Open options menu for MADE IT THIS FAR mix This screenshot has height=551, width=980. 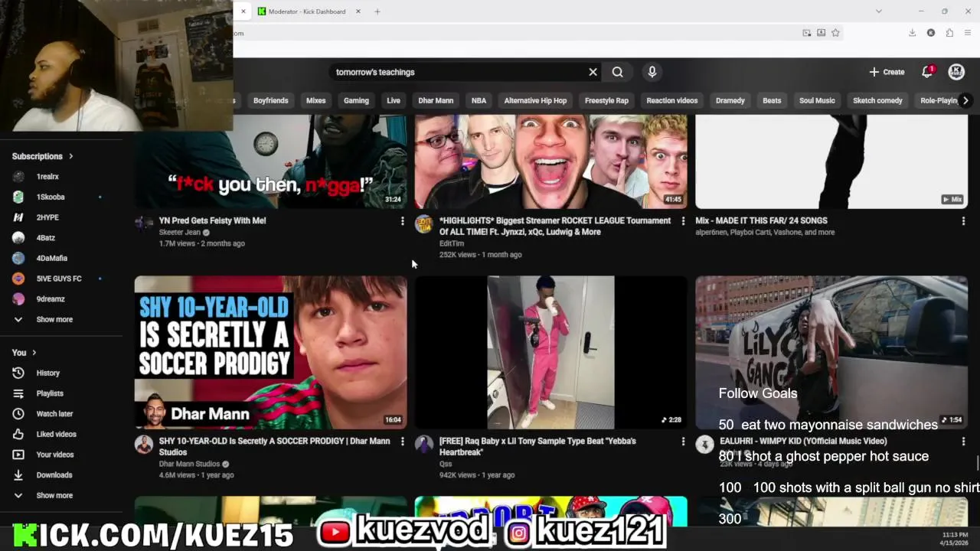click(963, 221)
